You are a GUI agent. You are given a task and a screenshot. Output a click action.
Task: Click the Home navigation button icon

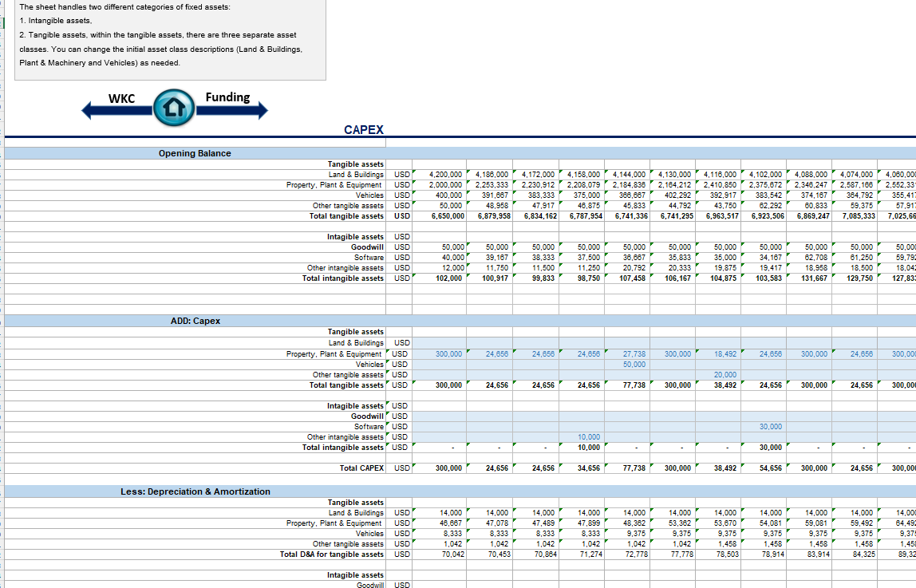(x=175, y=109)
